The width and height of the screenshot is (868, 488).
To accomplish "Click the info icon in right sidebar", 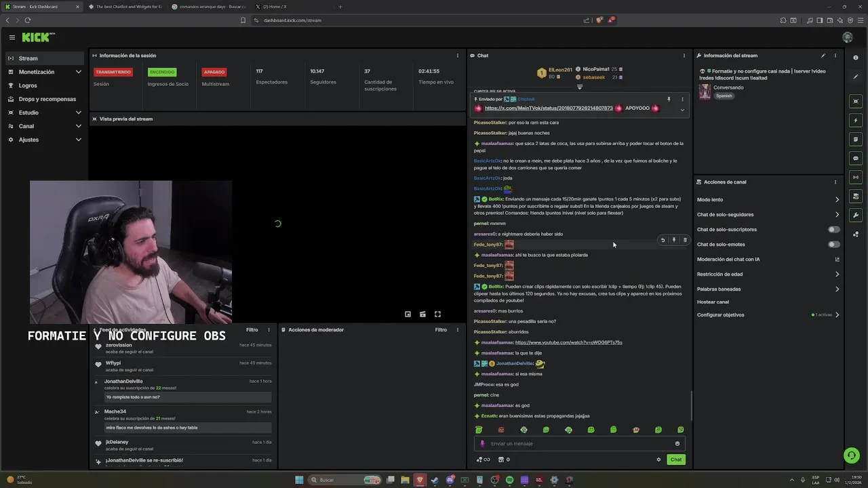I will coord(856,58).
